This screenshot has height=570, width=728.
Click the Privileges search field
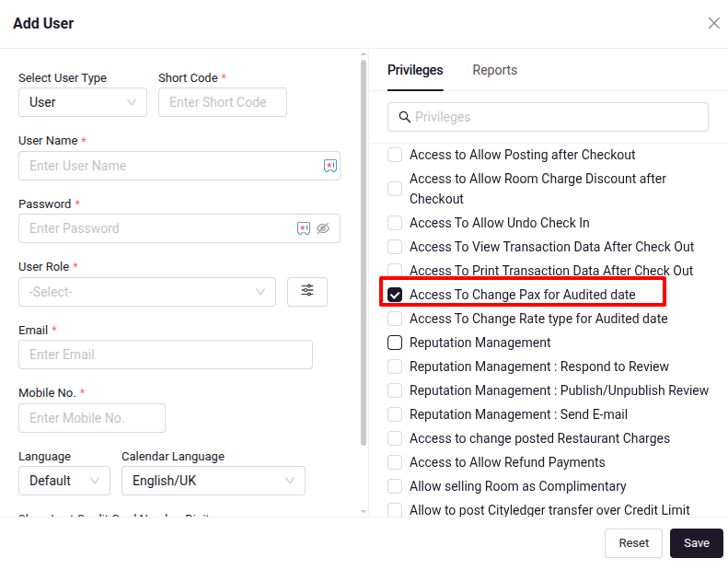point(548,117)
